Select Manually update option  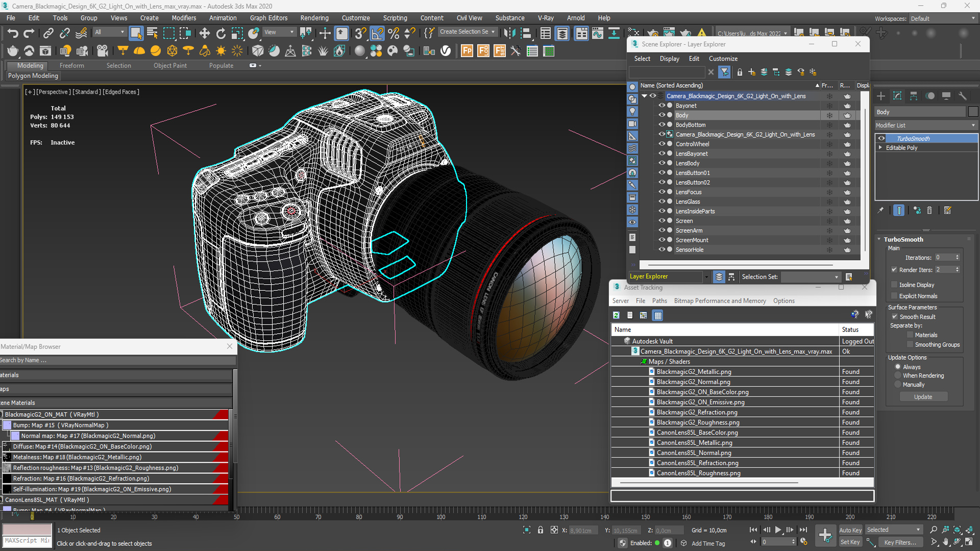tap(898, 385)
